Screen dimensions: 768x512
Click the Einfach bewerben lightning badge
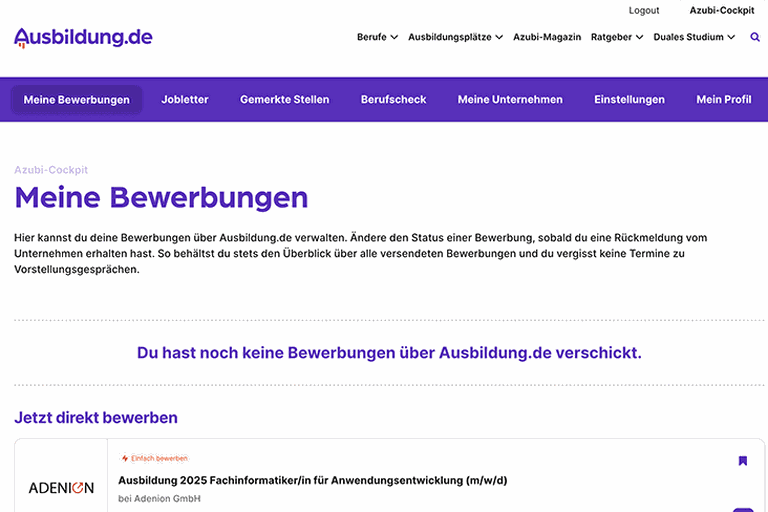point(154,459)
